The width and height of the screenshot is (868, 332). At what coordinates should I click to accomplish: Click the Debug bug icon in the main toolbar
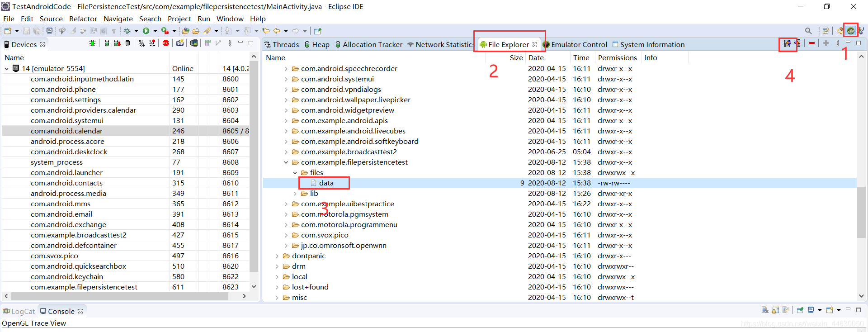point(127,31)
